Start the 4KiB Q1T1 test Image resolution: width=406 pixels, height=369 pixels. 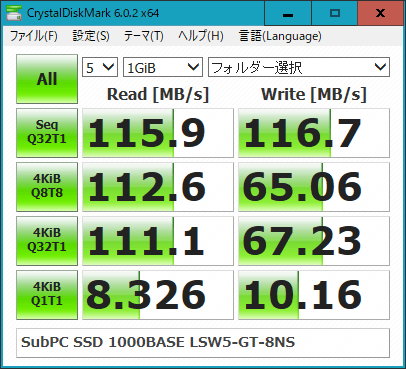click(47, 295)
